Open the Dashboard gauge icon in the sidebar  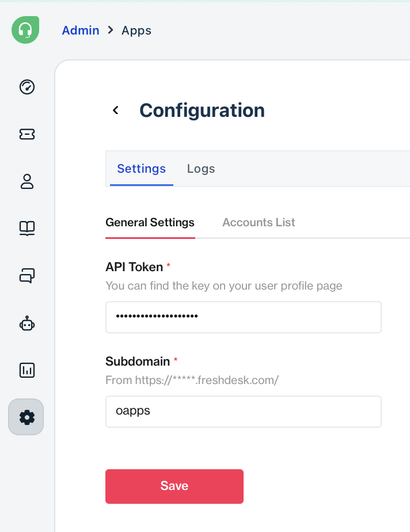27,87
